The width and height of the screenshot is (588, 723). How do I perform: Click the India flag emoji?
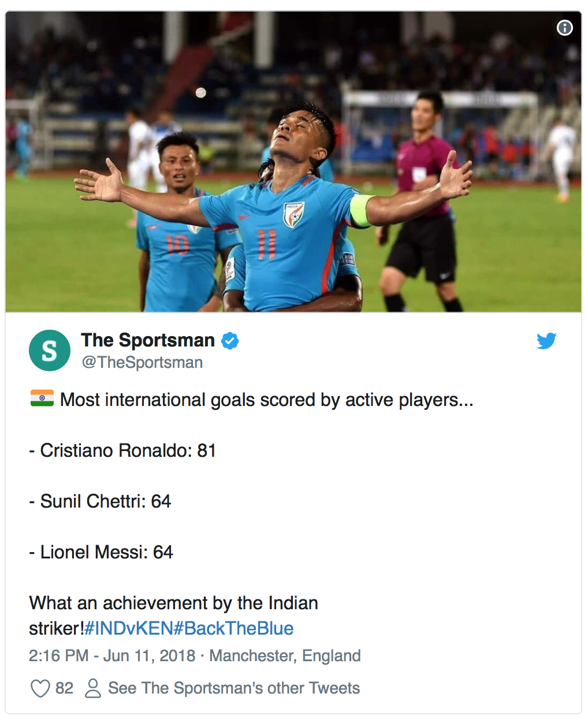pos(42,398)
